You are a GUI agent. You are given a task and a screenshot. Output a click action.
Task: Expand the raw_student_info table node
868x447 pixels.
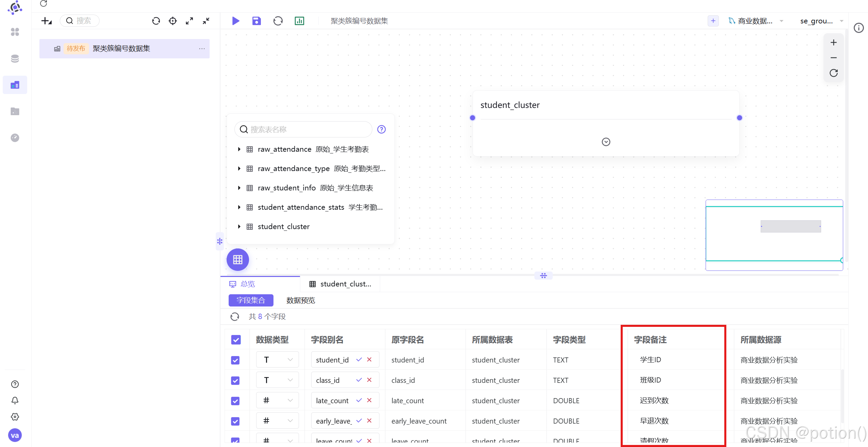(239, 188)
